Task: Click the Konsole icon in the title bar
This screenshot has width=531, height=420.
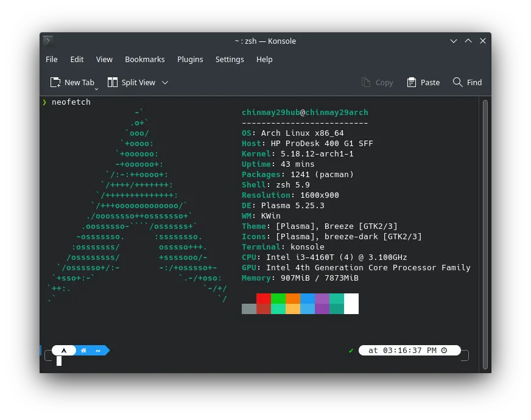Action: (x=47, y=41)
